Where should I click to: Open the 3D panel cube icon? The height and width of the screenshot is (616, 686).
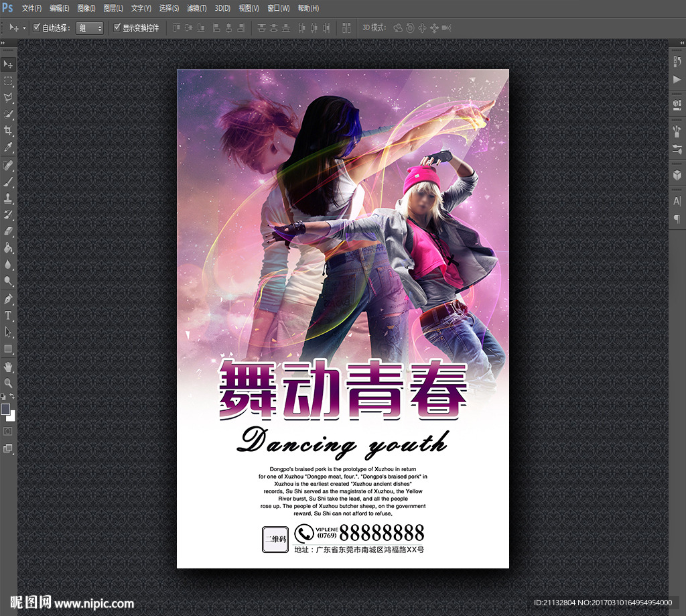(x=677, y=175)
